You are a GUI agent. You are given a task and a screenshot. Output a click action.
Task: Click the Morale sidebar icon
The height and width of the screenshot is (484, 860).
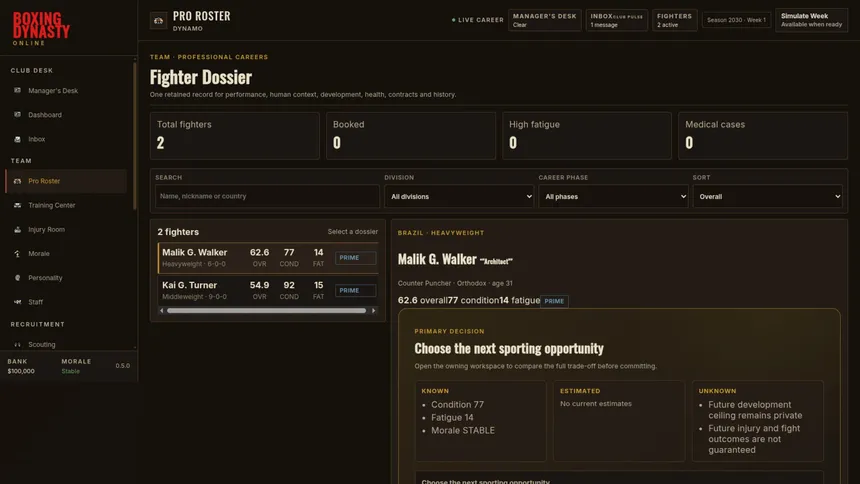18,254
